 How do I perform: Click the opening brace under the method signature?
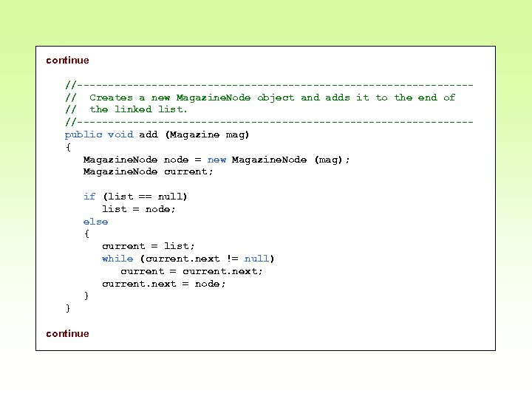click(x=68, y=147)
